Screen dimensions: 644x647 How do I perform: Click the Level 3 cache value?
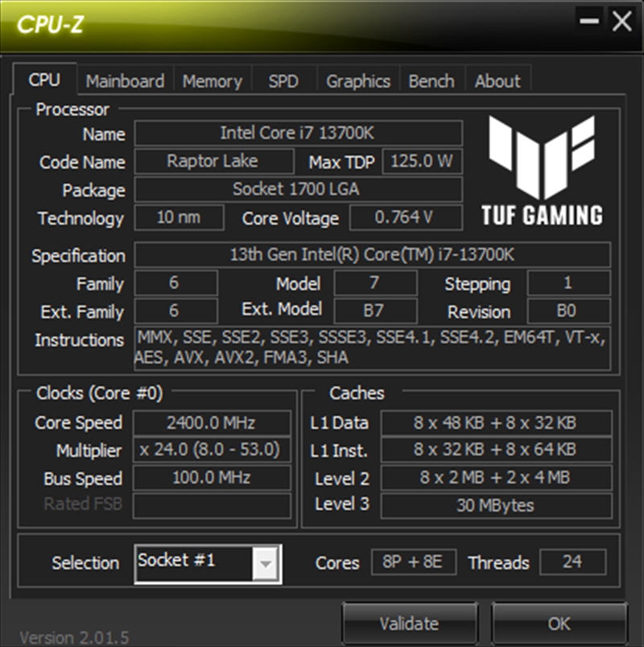pyautogui.click(x=496, y=505)
